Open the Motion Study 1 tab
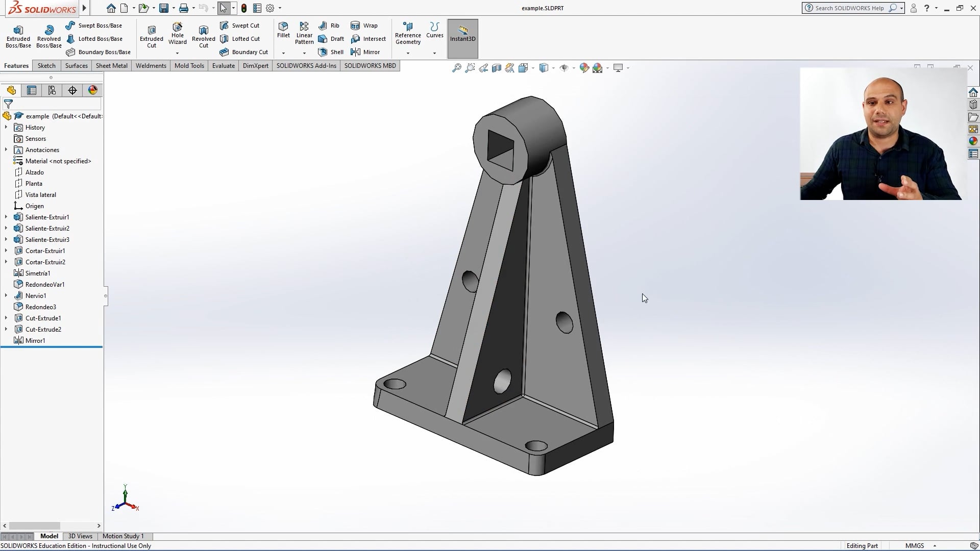The image size is (980, 551). pos(122,536)
